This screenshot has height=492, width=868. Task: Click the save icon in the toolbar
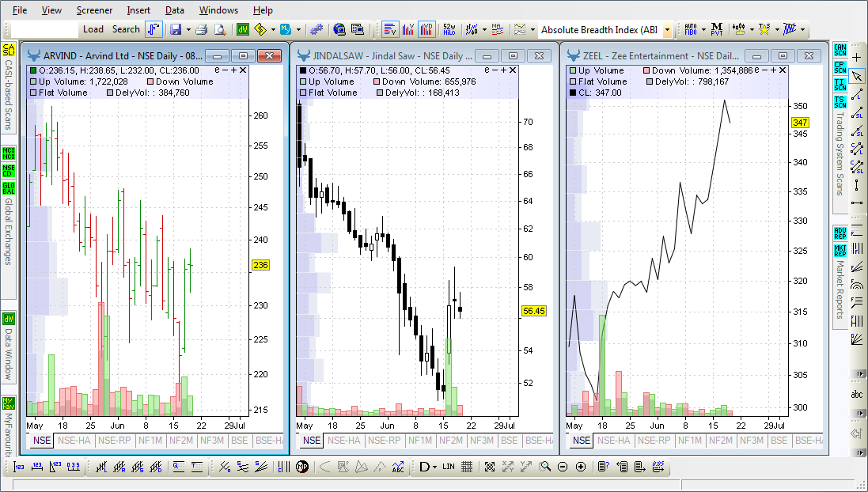coord(176,29)
